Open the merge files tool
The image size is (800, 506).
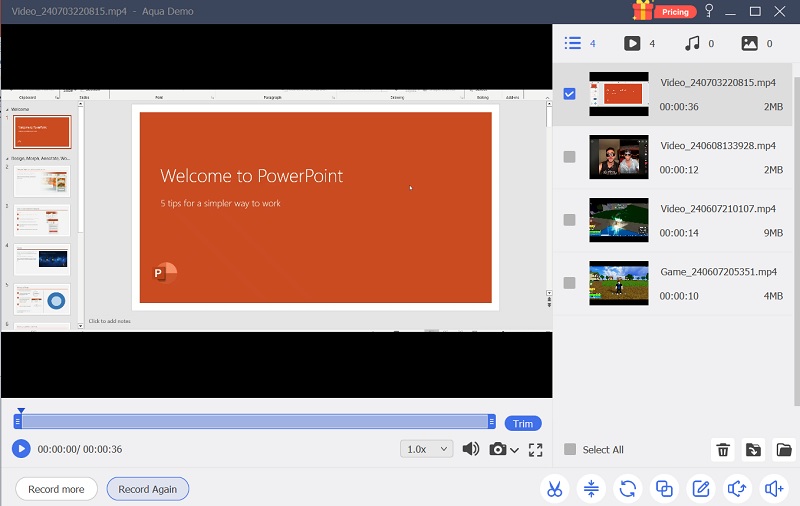tap(664, 489)
